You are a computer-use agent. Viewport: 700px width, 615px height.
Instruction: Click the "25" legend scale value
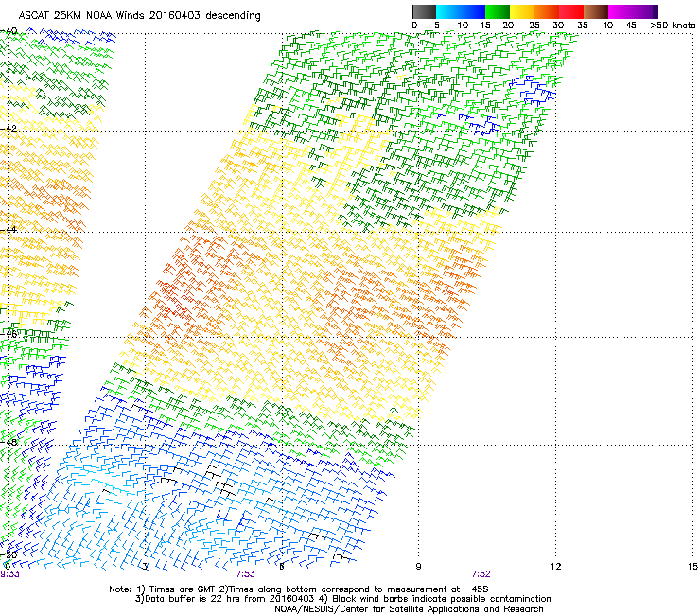click(534, 26)
